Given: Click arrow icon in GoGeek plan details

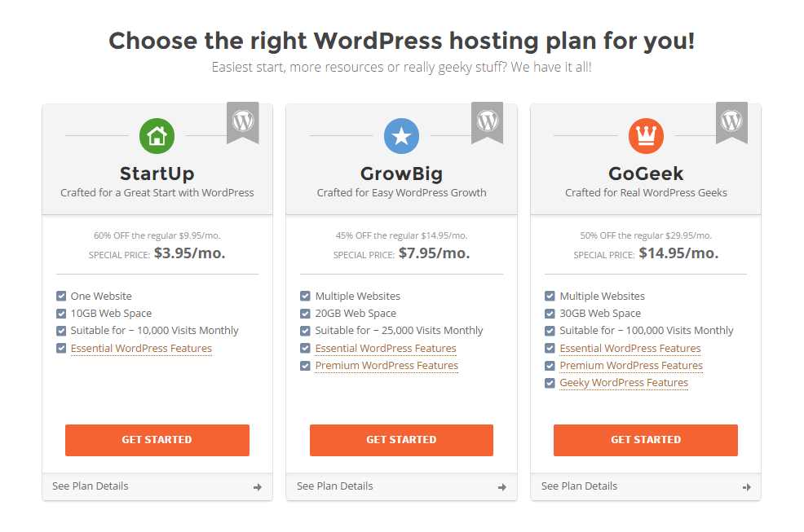Looking at the screenshot, I should tap(747, 487).
